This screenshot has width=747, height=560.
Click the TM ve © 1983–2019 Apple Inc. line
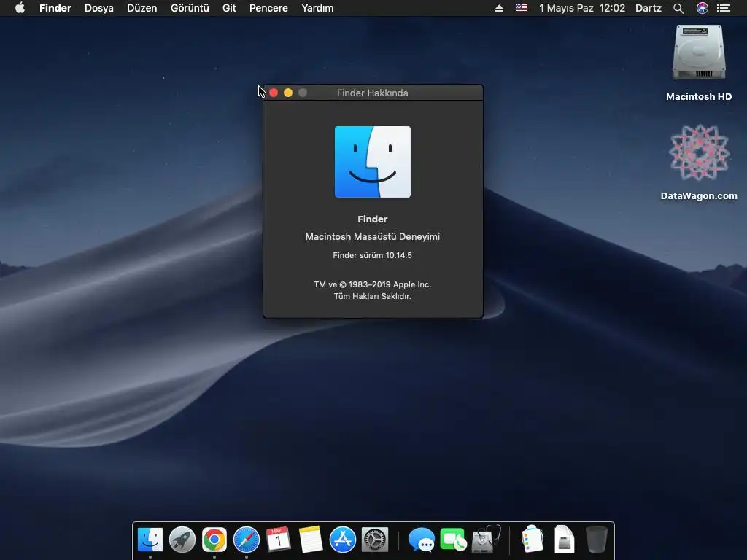(x=373, y=284)
